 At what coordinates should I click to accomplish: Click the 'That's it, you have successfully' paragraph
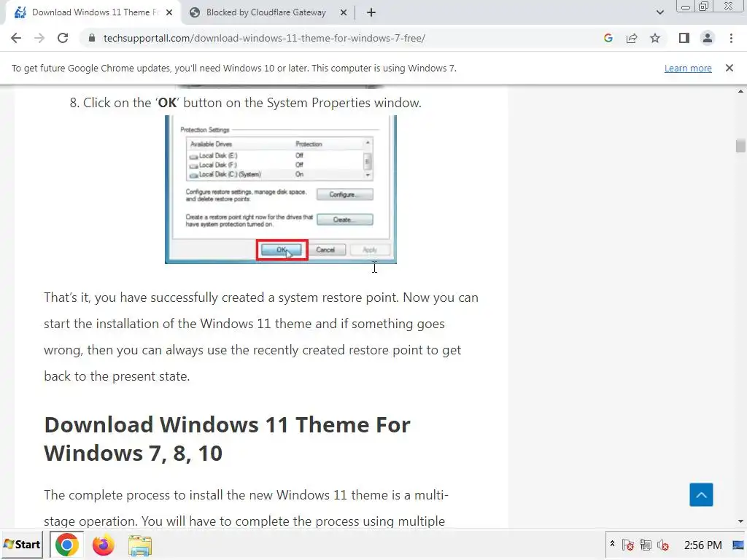(x=261, y=337)
